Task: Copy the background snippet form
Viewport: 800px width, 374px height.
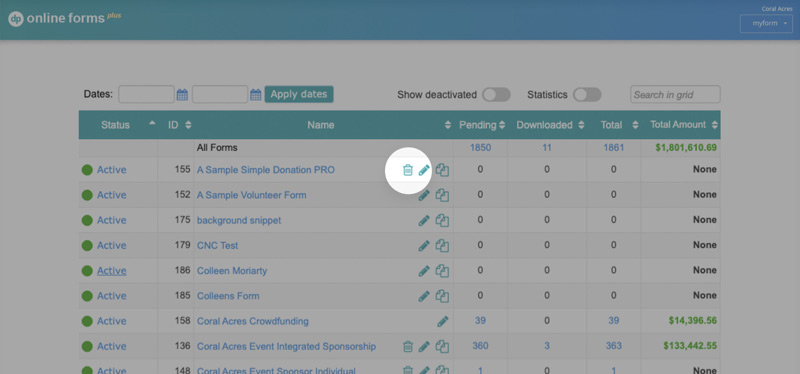Action: coord(442,220)
